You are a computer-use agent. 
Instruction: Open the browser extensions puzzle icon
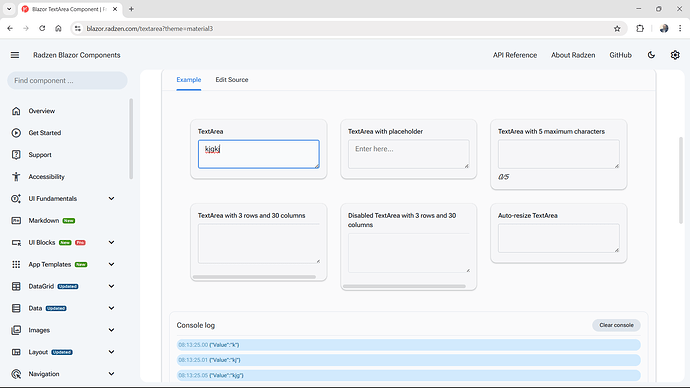coord(640,29)
